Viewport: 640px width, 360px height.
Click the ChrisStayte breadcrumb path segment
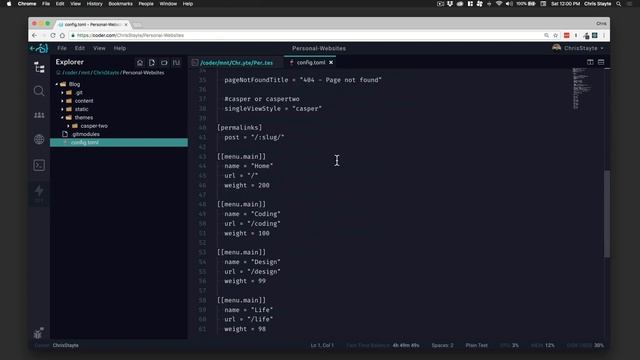(x=106, y=73)
